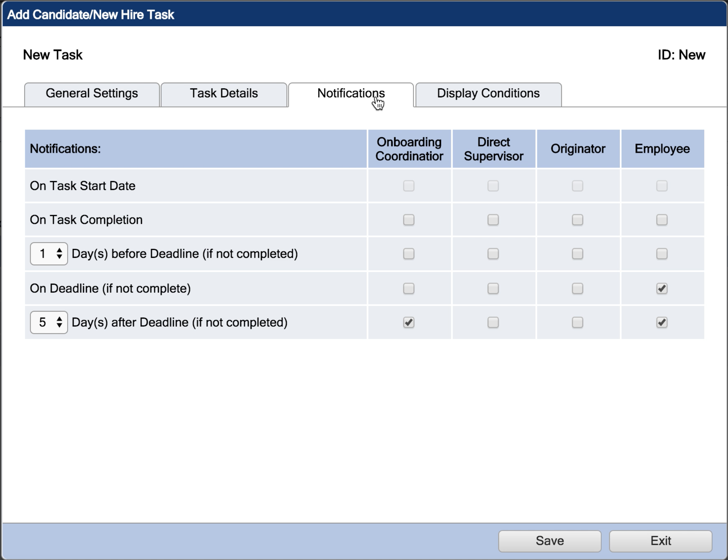
Task: Disable Employee alert for Day(s) after Deadline
Action: point(662,322)
